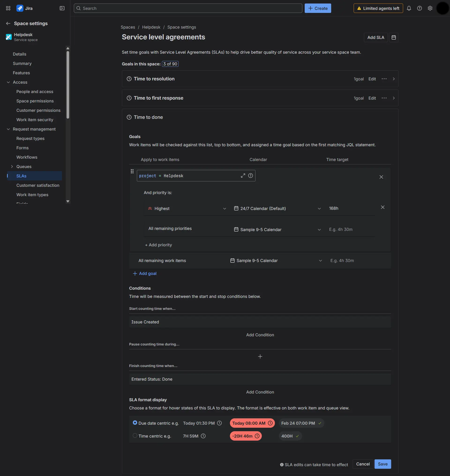The width and height of the screenshot is (450, 476).
Task: Click Limited agents left warning button
Action: pos(378,8)
